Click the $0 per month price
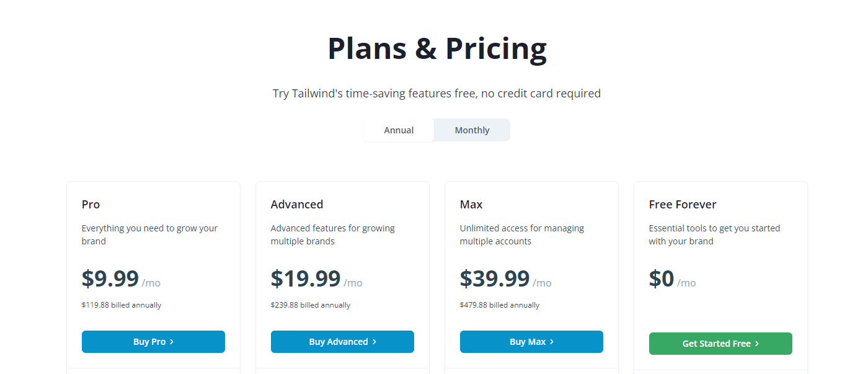Image resolution: width=868 pixels, height=374 pixels. 662,279
